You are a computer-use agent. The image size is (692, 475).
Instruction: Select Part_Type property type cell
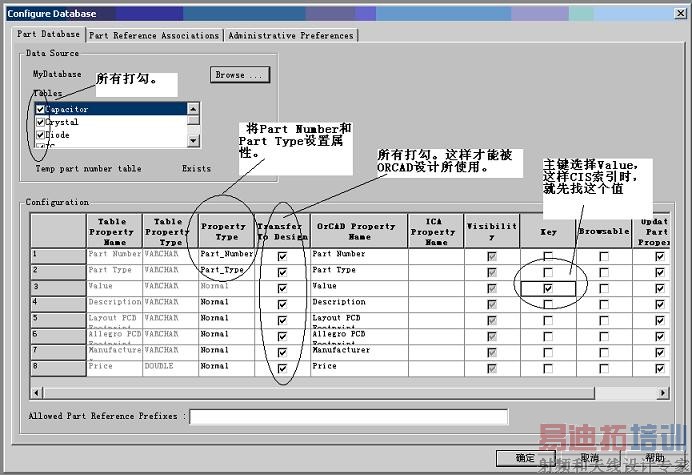pyautogui.click(x=226, y=272)
